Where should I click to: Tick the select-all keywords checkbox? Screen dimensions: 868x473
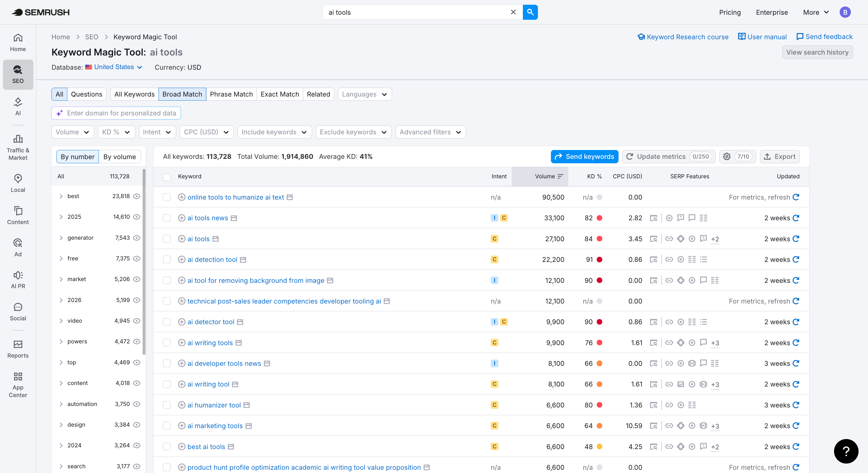[x=167, y=177]
